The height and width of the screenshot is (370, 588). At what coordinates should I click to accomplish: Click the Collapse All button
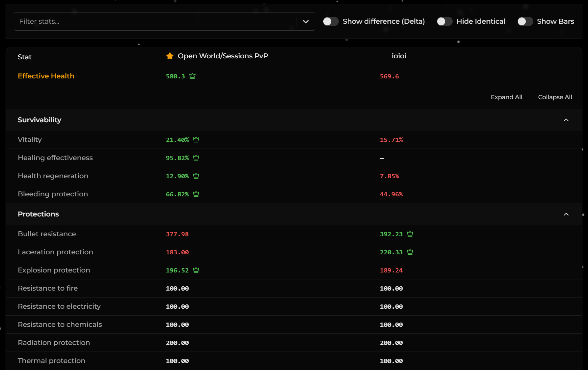tap(555, 97)
